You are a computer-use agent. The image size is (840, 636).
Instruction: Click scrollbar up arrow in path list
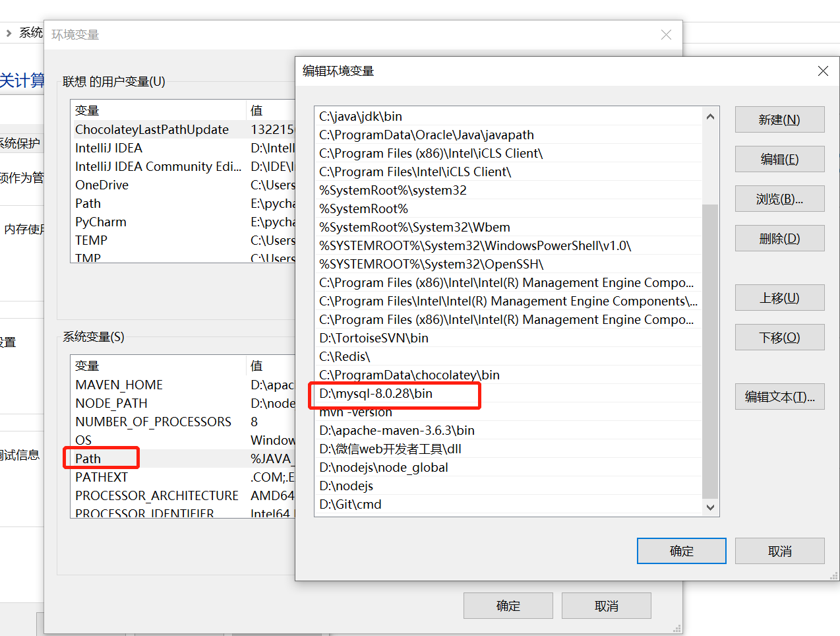(x=710, y=116)
